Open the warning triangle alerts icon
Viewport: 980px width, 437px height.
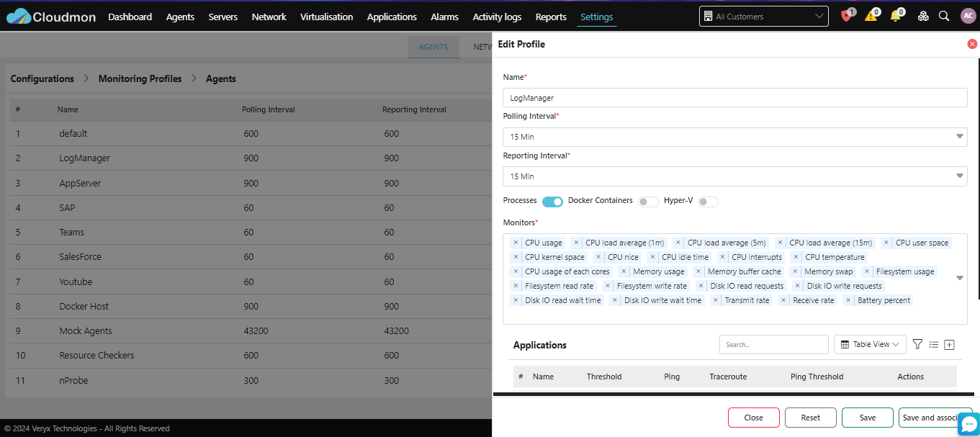coord(871,16)
